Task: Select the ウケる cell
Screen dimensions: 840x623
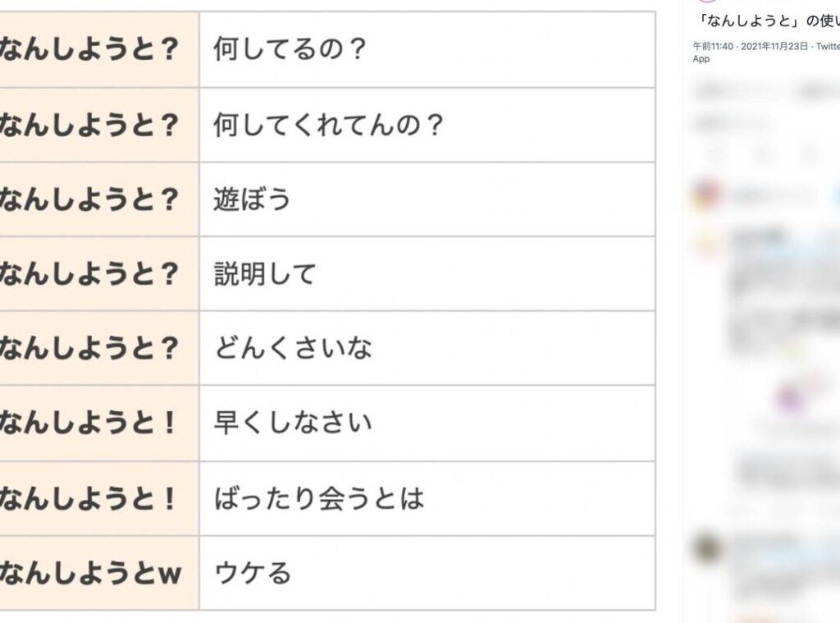Action: (427, 572)
